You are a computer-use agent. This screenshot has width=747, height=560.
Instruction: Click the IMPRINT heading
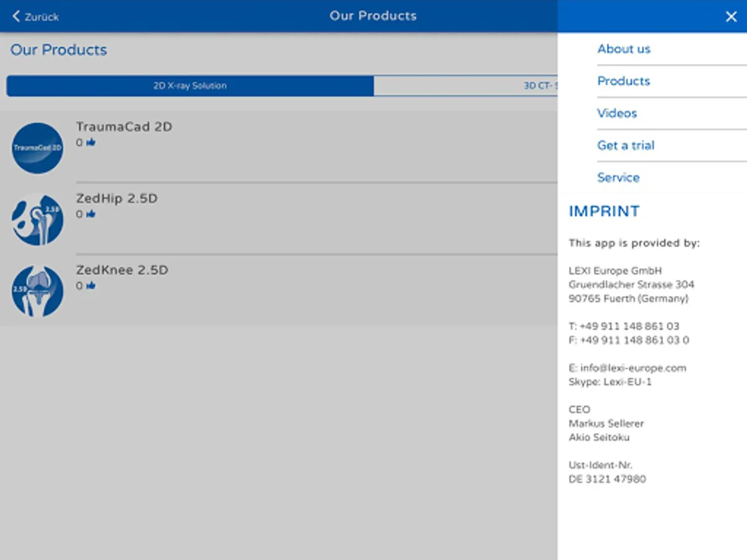604,212
